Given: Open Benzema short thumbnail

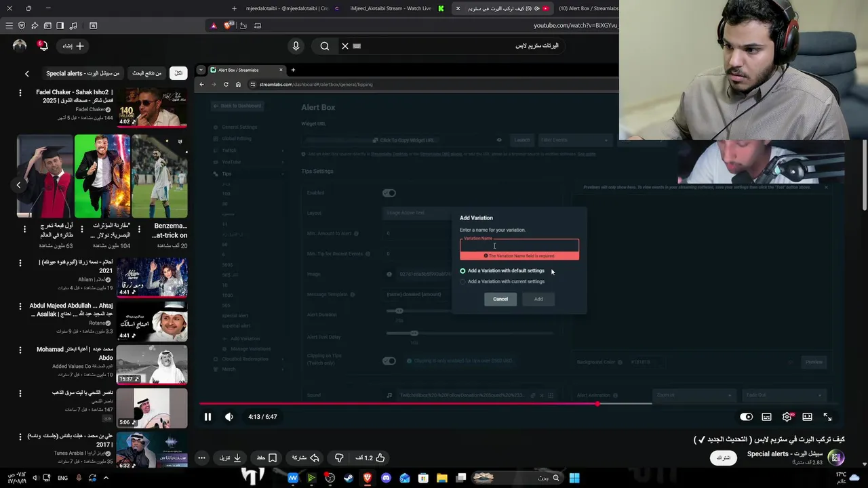Looking at the screenshot, I should click(x=159, y=176).
